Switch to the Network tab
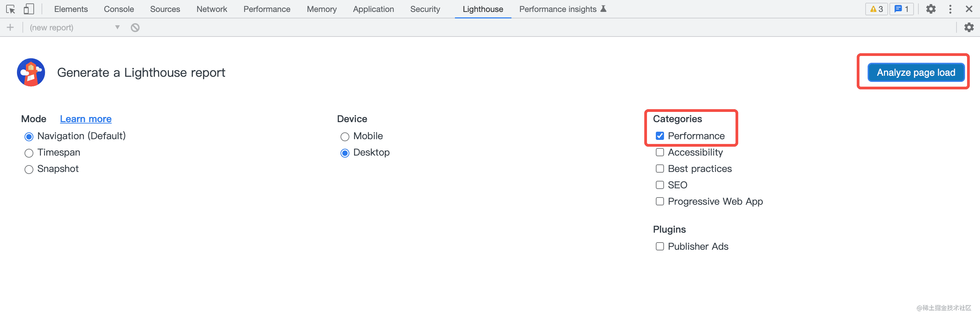Image resolution: width=980 pixels, height=320 pixels. [211, 9]
